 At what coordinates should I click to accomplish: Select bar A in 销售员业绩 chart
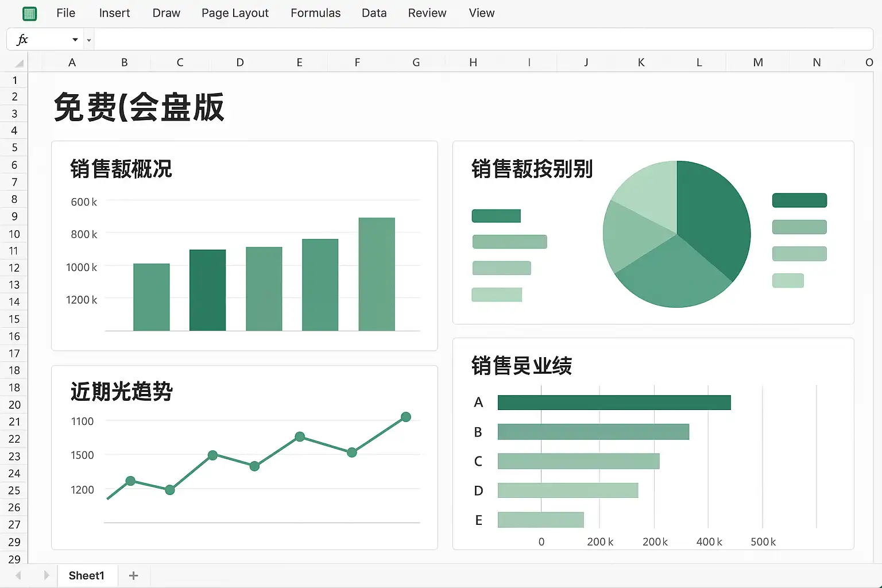pyautogui.click(x=614, y=403)
